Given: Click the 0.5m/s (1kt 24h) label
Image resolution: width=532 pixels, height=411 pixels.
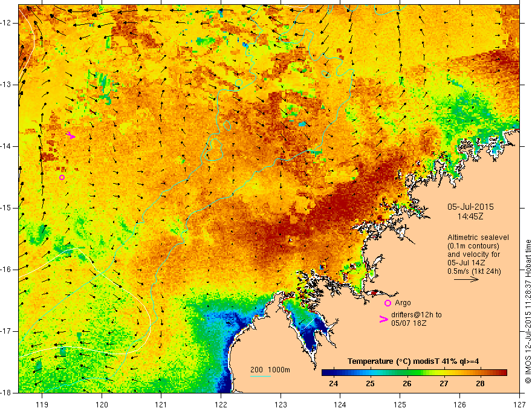Looking at the screenshot, I should click(474, 271).
